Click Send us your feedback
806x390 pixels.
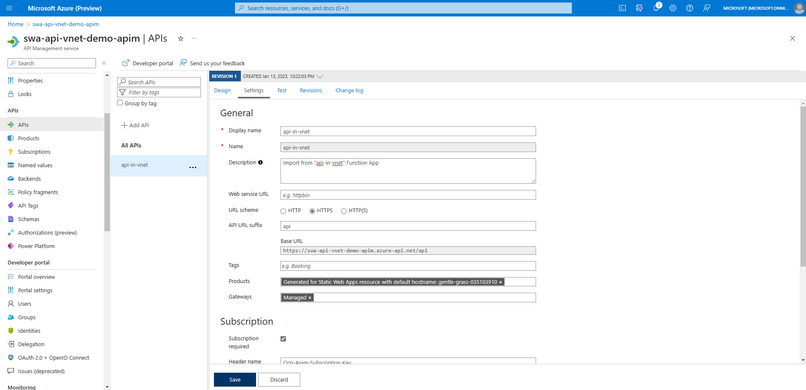tap(212, 63)
